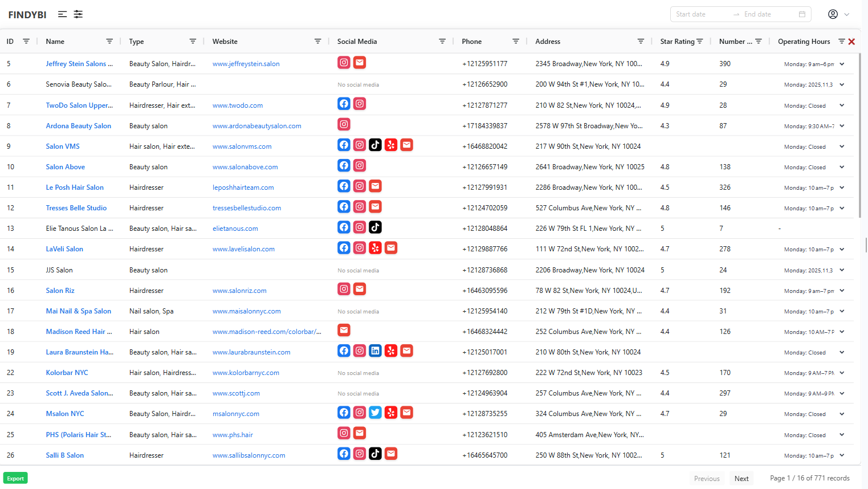The width and height of the screenshot is (868, 489).
Task: Select phone number +12126652900
Action: [485, 84]
